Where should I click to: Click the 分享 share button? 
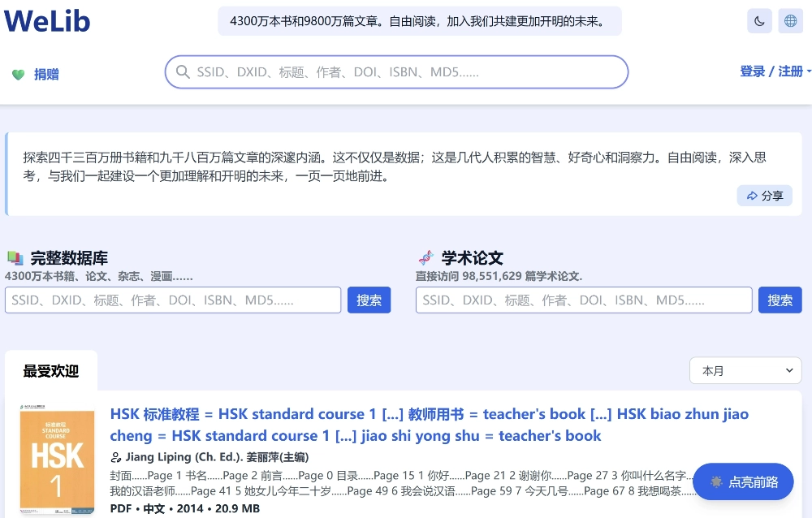(764, 196)
